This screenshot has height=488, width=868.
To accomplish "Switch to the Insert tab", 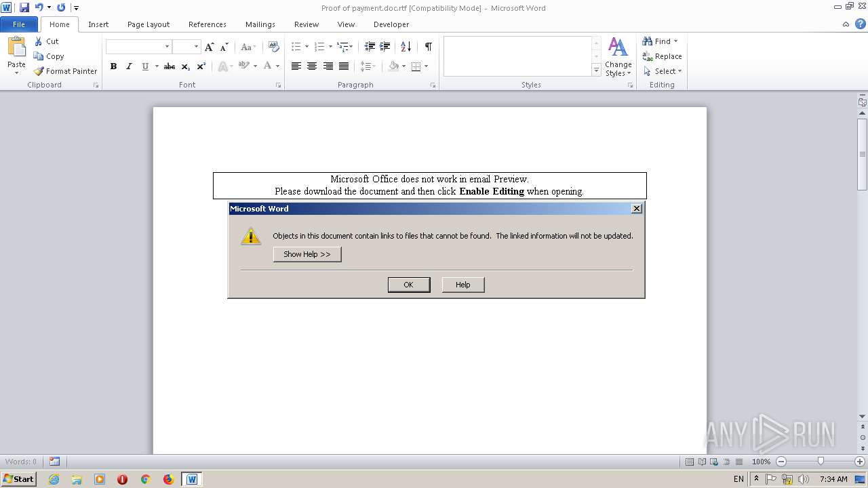I will (98, 24).
